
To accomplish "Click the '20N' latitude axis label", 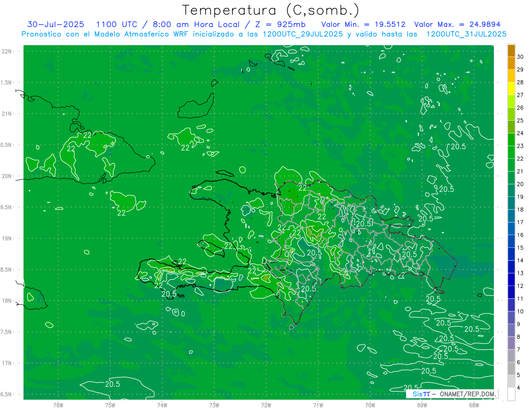I will pyautogui.click(x=7, y=176).
